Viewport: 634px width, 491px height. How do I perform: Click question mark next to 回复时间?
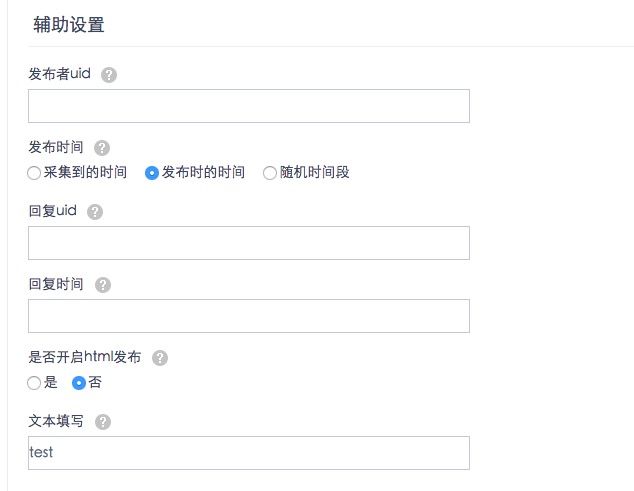(x=103, y=285)
